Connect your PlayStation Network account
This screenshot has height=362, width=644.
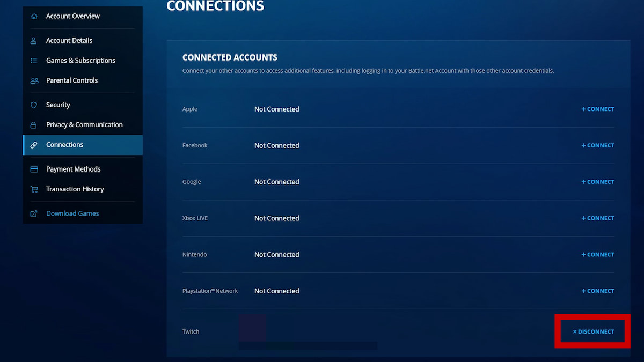(597, 291)
